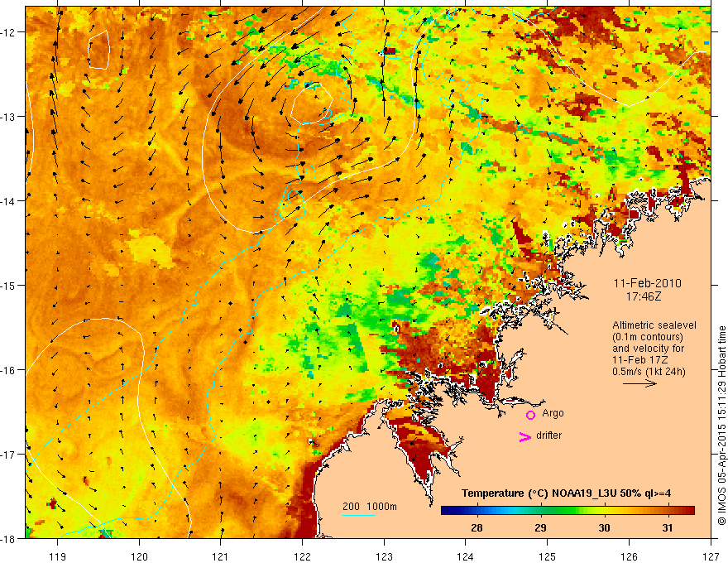
Task: Click the longitude axis label '124'
Action: point(466,556)
